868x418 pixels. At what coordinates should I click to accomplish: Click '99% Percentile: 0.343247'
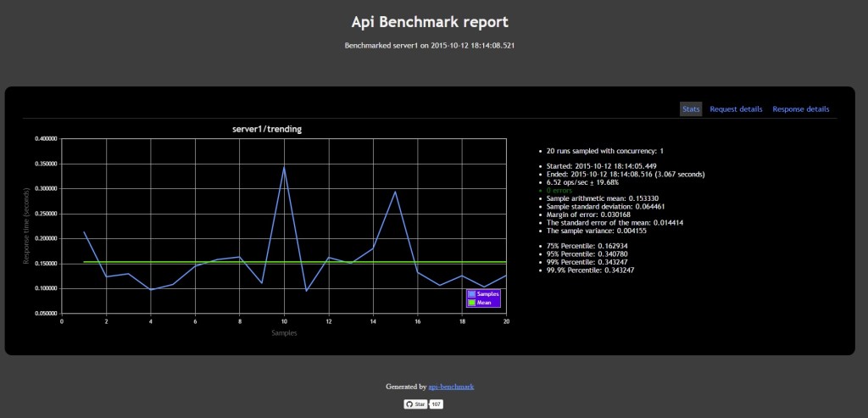tap(587, 262)
